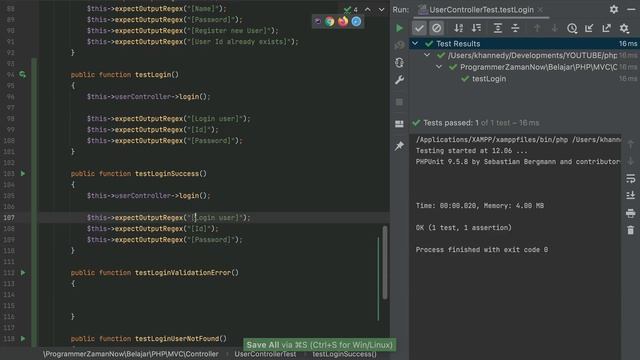
Task: Run testLoginSuccess from gutter arrow
Action: click(23, 173)
